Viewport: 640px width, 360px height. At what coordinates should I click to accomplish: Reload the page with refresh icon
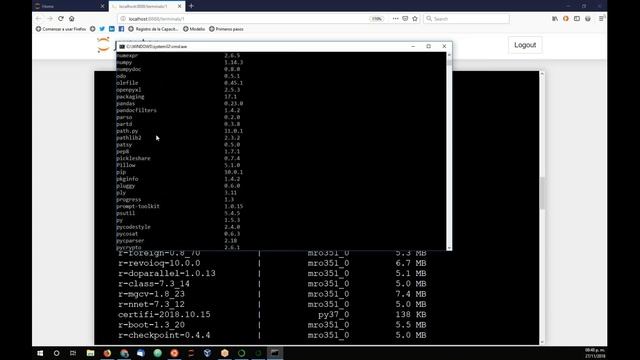61,19
